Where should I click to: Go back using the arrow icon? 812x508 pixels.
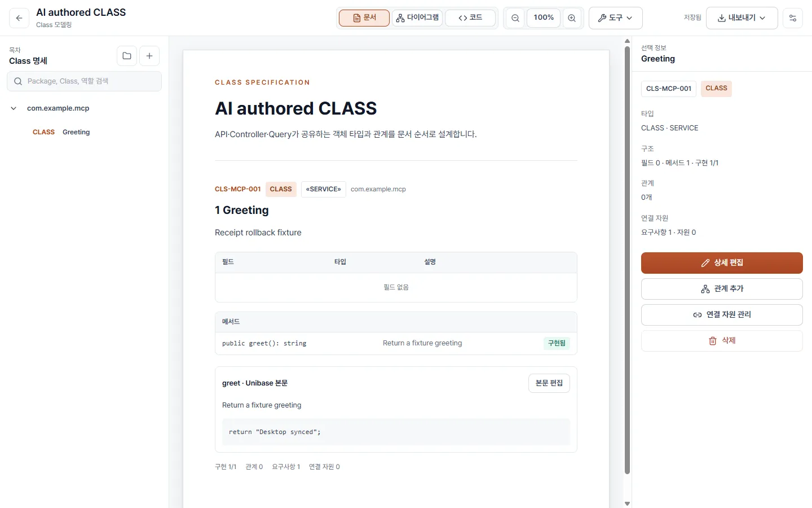coord(19,18)
